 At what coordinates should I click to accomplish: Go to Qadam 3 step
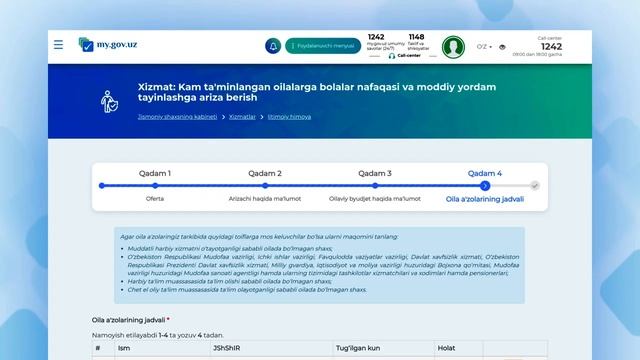coord(375,173)
